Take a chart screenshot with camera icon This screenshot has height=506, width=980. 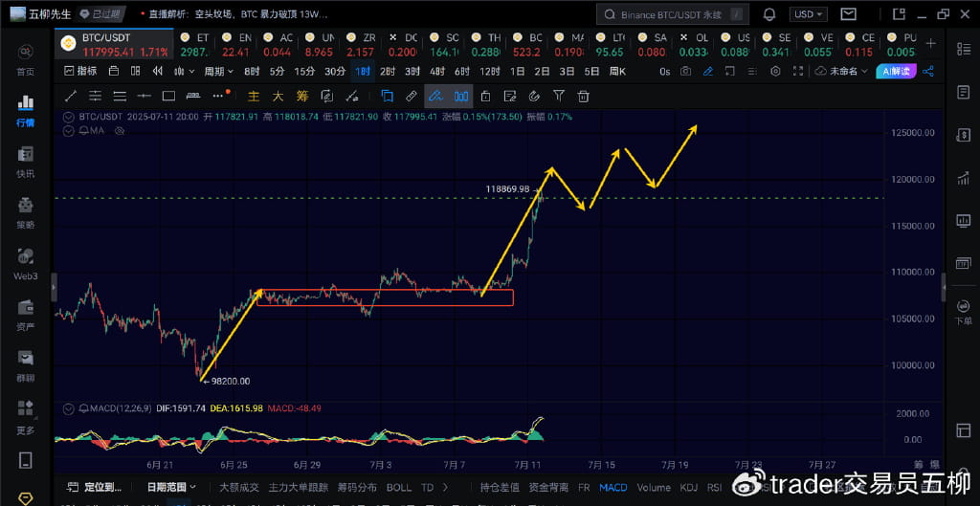coord(686,71)
